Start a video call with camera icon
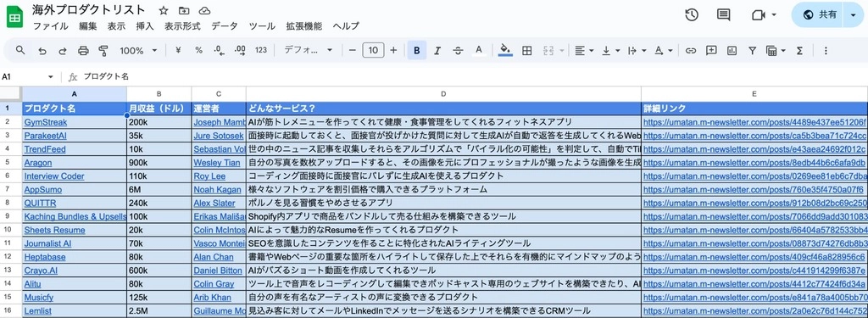Viewport: 868px width, 318px height. tap(758, 15)
